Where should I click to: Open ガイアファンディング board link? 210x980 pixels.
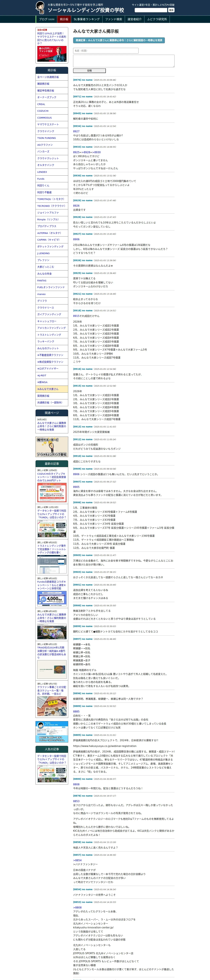(x=52, y=314)
